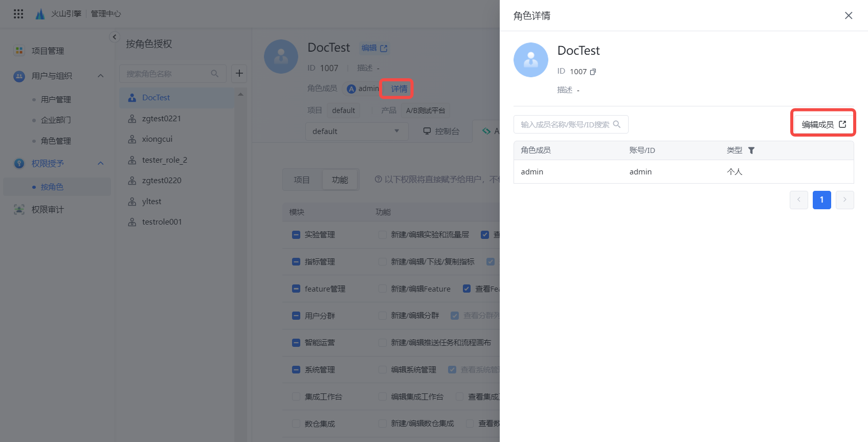Image resolution: width=868 pixels, height=442 pixels.
Task: Focus the member name/ID search field
Action: click(x=571, y=124)
